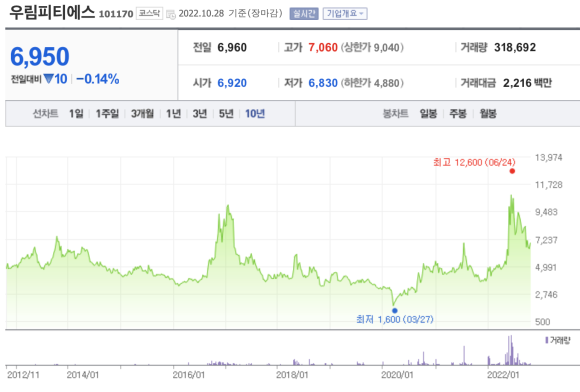This screenshot has width=580, height=392.
Task: Open the 주봉 weekly candle chart
Action: (458, 114)
